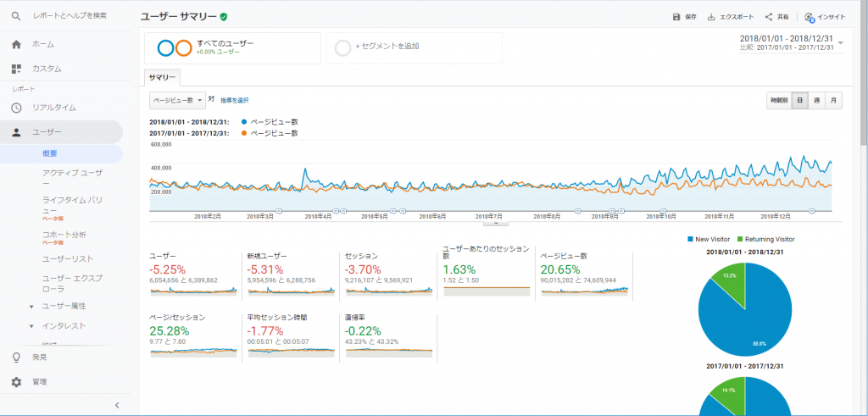Image resolution: width=868 pixels, height=416 pixels.
Task: Click the 共有 share icon
Action: pos(768,17)
